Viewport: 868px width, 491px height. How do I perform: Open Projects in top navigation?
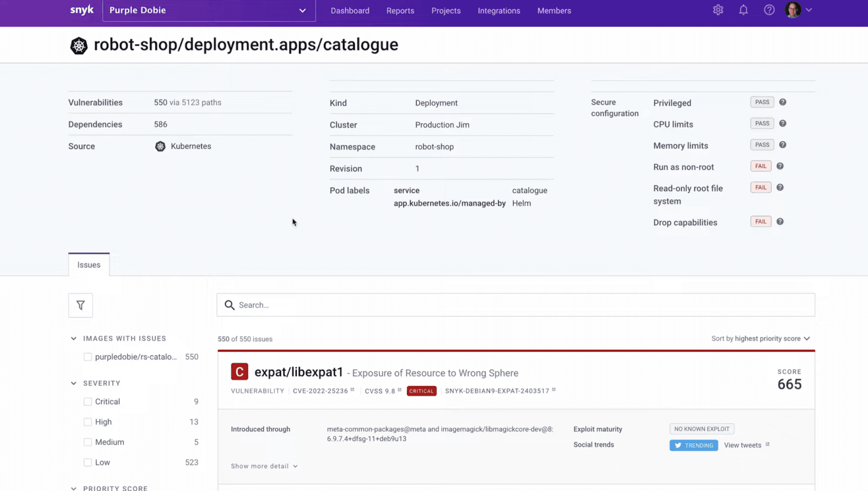446,11
